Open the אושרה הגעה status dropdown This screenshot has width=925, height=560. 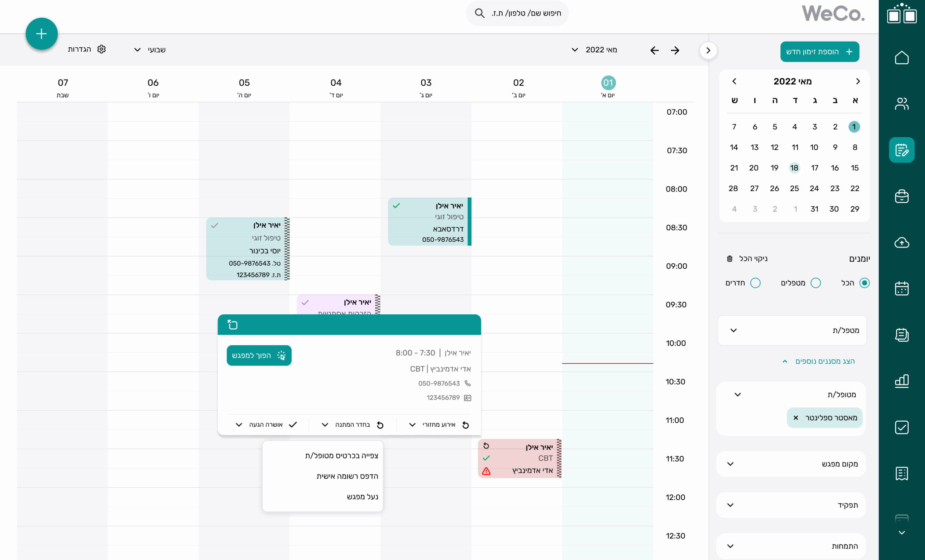266,425
